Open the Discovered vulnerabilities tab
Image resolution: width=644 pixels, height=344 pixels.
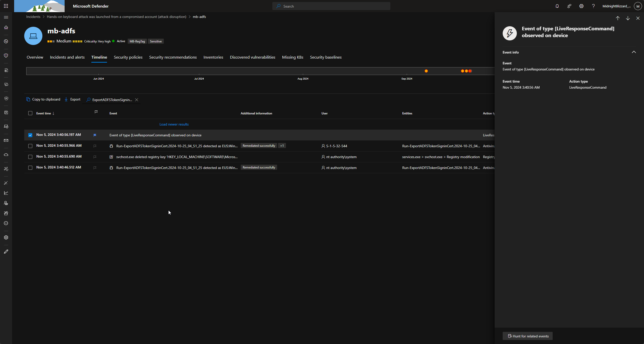coord(252,57)
